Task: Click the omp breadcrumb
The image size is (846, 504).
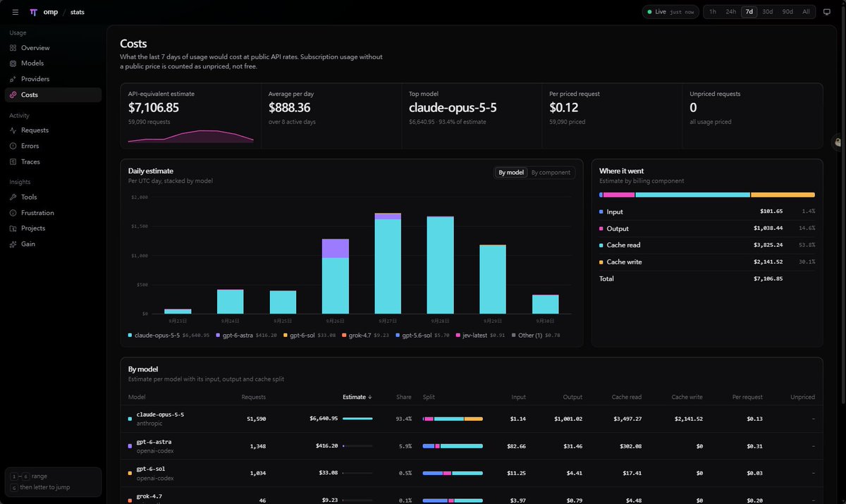Action: pyautogui.click(x=51, y=12)
